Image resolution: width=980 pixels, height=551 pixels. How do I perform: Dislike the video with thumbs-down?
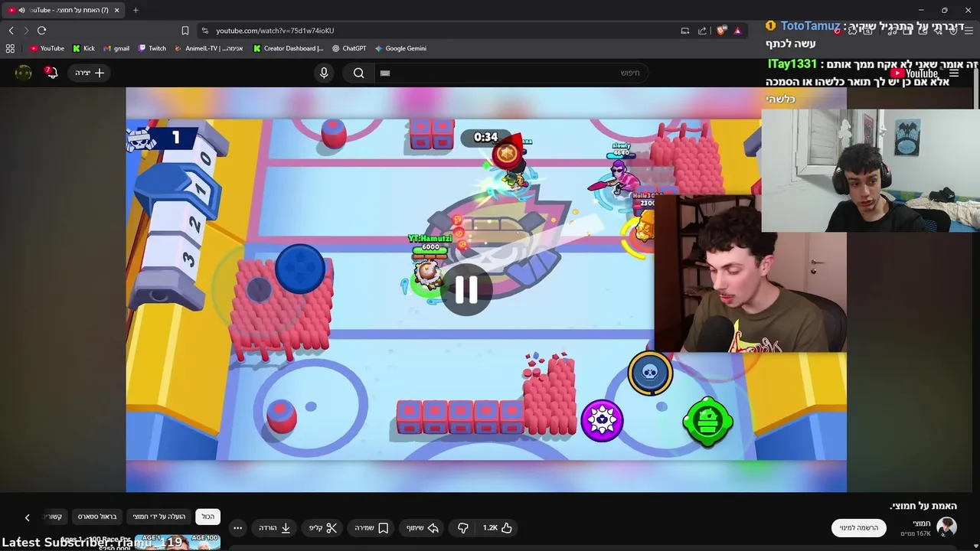462,528
